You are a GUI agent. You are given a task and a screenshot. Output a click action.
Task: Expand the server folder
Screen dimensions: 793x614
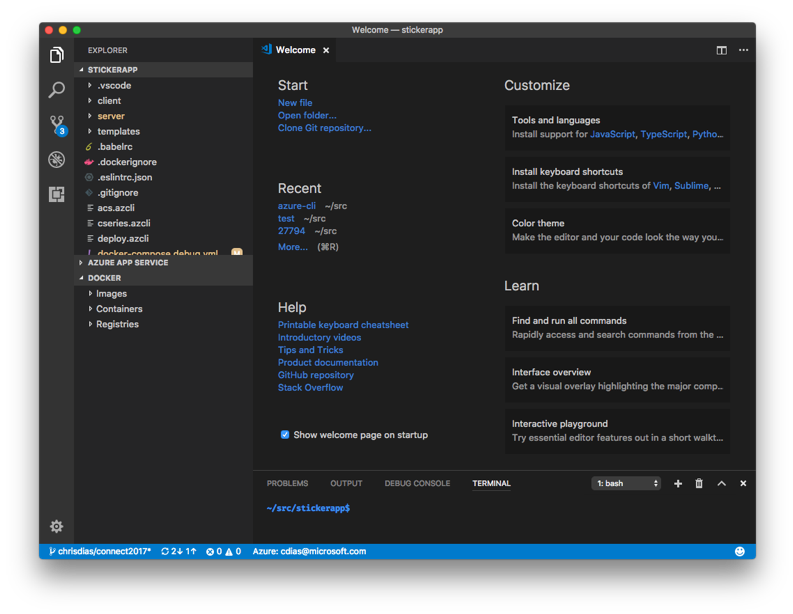(110, 116)
